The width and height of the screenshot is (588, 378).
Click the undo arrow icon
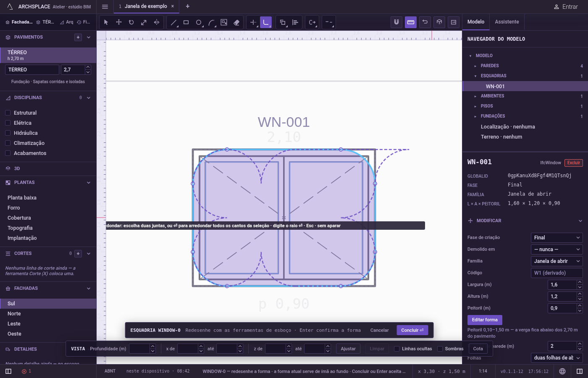click(x=425, y=22)
